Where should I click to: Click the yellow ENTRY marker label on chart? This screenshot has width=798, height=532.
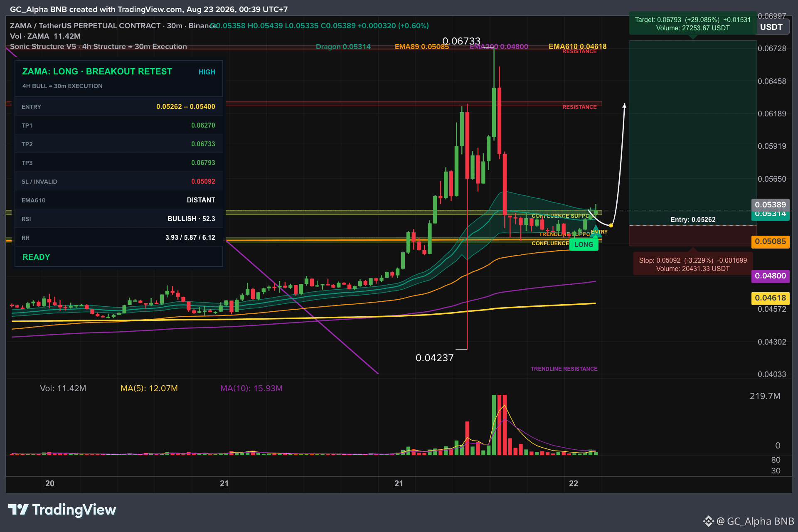(x=599, y=232)
